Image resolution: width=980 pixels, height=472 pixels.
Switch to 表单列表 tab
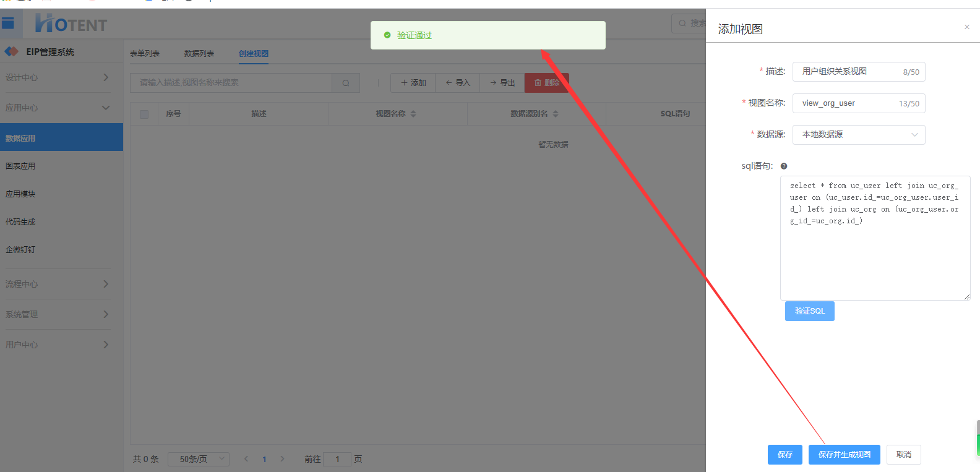pyautogui.click(x=145, y=54)
